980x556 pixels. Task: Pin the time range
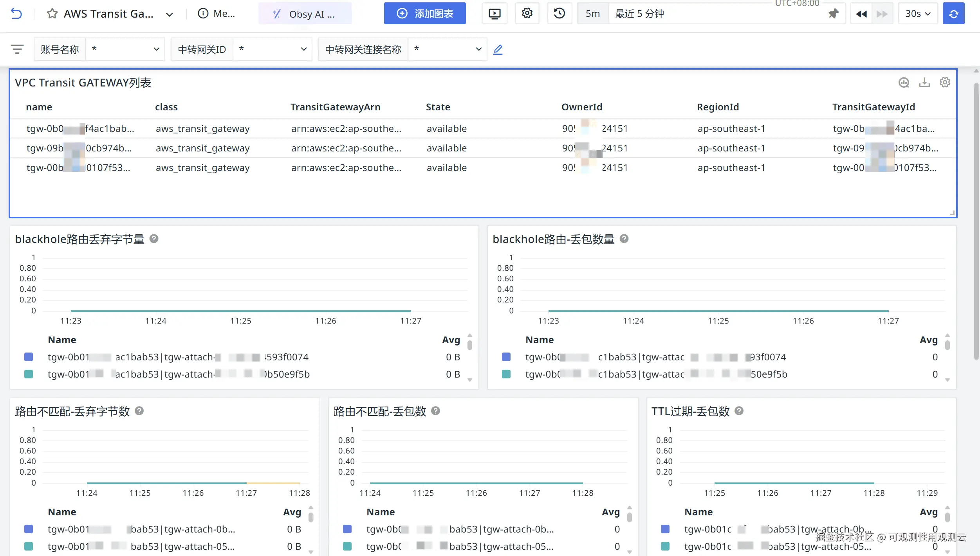[x=834, y=14]
